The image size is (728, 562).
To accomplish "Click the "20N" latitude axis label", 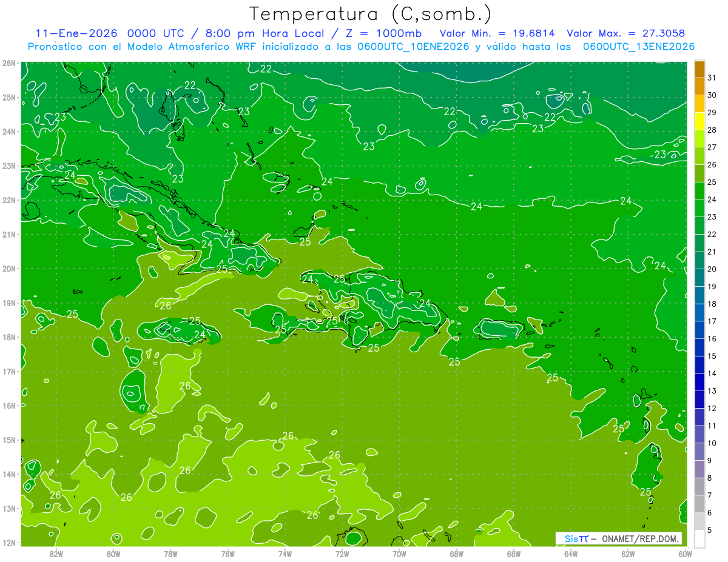I will (x=8, y=269).
